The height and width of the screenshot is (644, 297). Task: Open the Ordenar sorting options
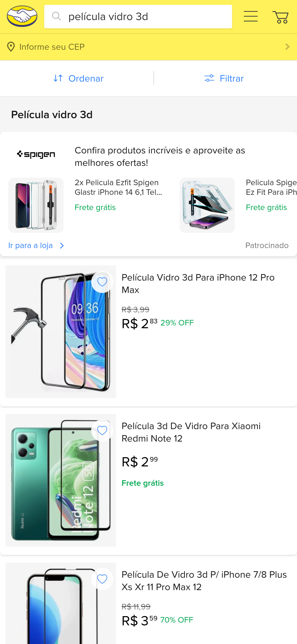pos(79,79)
